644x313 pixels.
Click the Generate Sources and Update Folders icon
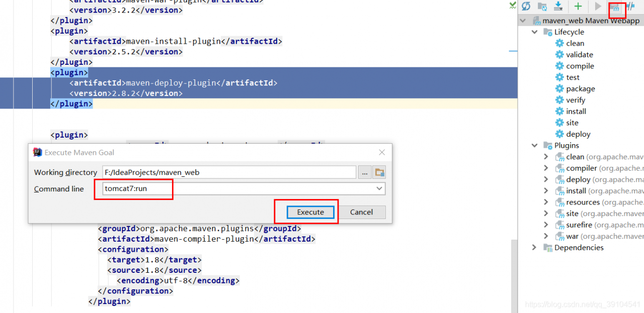[542, 7]
